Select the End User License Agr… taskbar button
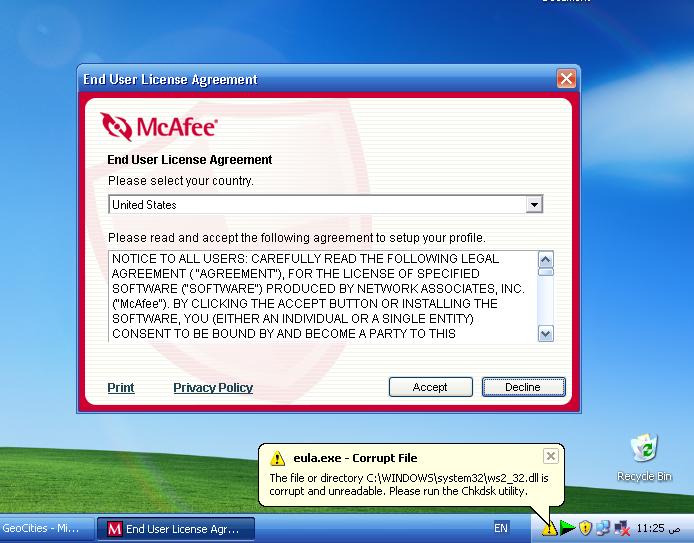 click(x=176, y=529)
